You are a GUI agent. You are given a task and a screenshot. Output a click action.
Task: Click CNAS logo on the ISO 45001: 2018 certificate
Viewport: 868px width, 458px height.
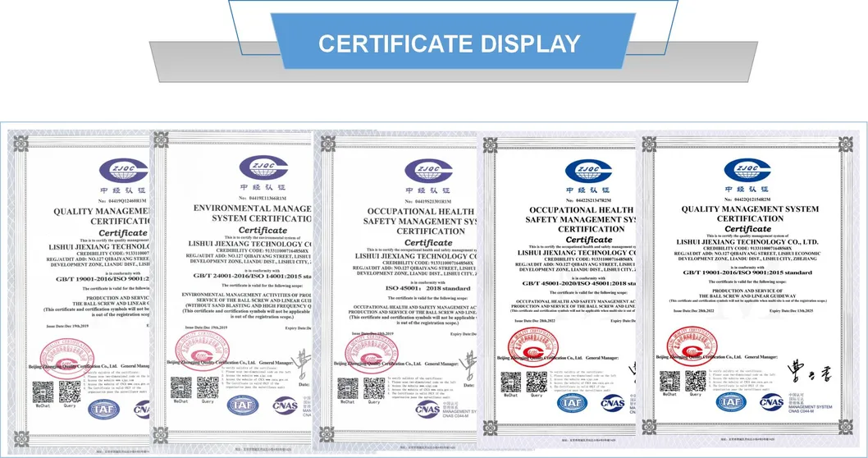428,410
